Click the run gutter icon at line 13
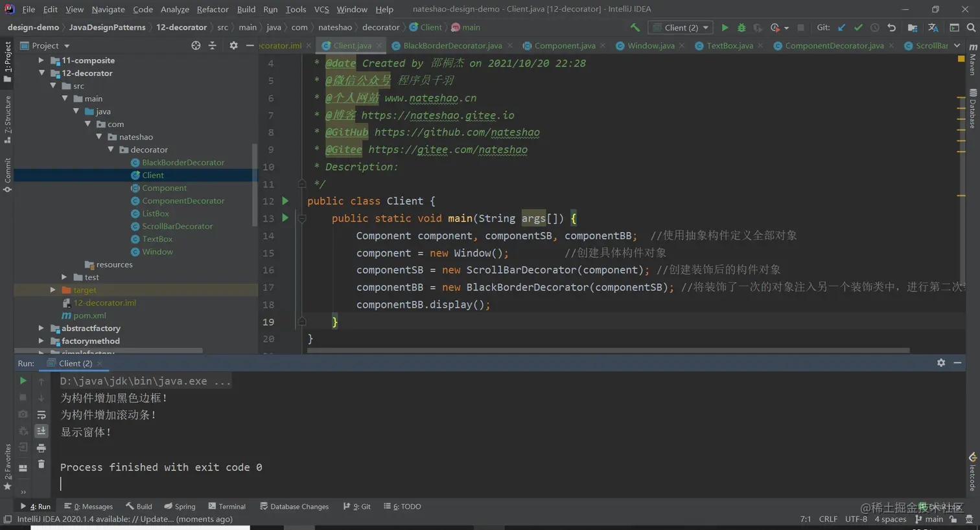Screen dimensions: 980x530 285,218
